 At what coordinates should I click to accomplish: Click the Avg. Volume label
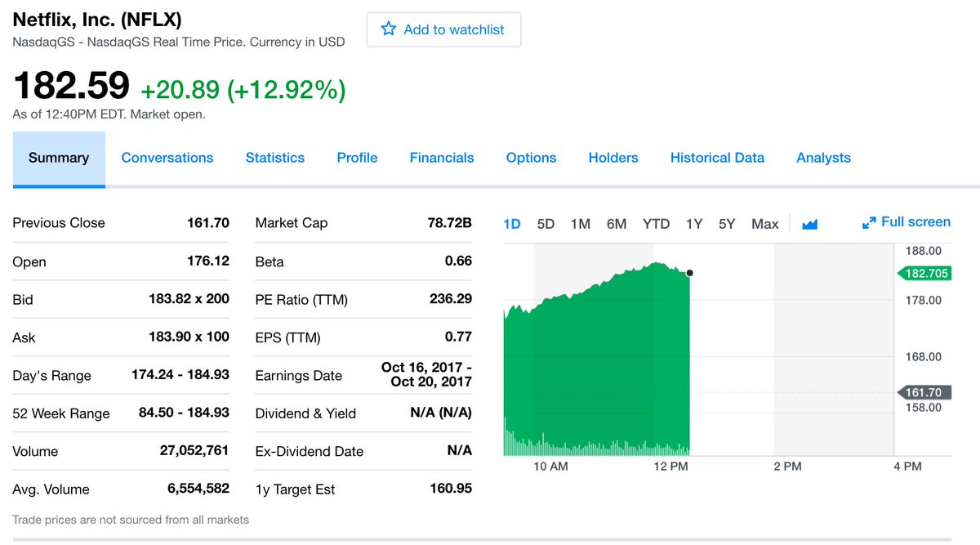51,489
